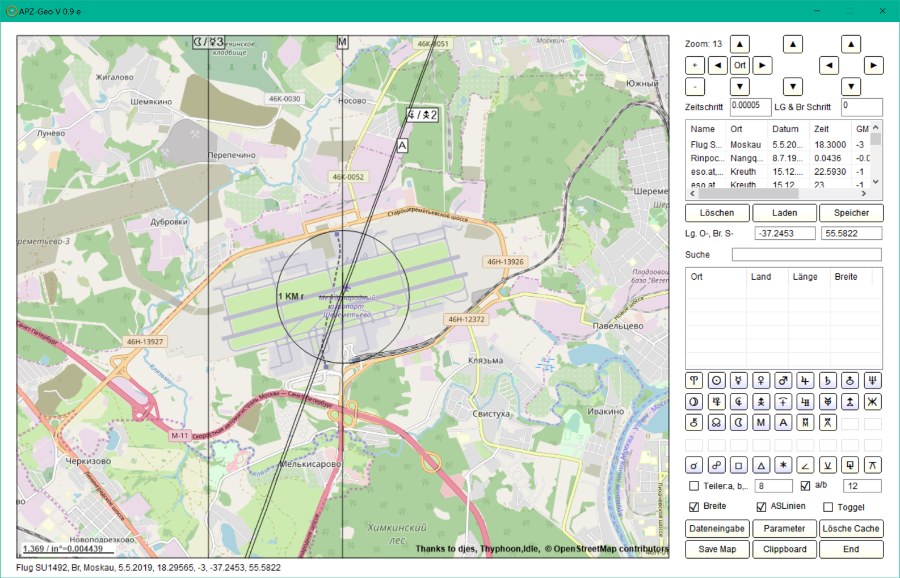Select the lunar node symbol button
The image size is (900, 578).
716,423
